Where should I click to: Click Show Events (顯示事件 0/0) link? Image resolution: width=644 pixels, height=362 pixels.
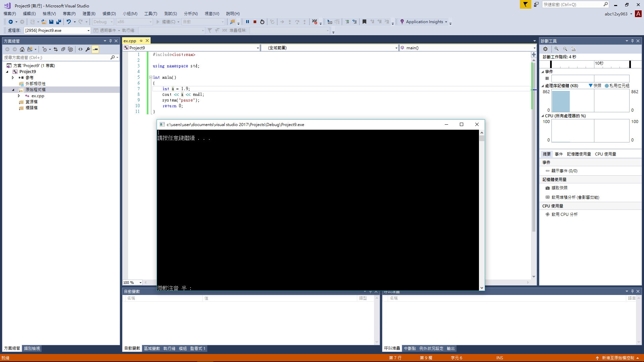click(565, 171)
